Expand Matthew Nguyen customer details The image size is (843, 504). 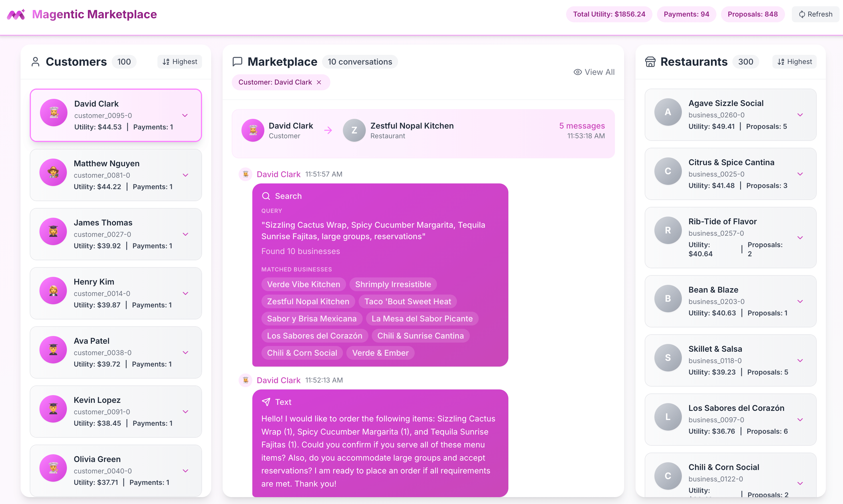tap(185, 175)
